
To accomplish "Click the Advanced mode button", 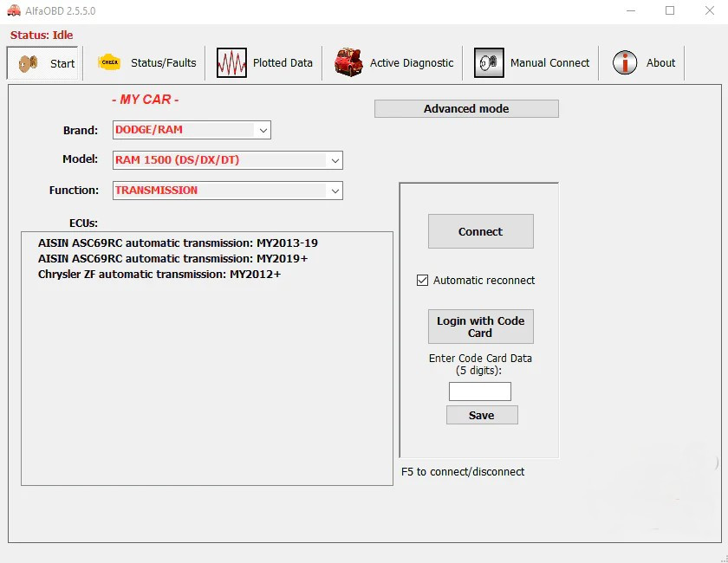I will (466, 109).
